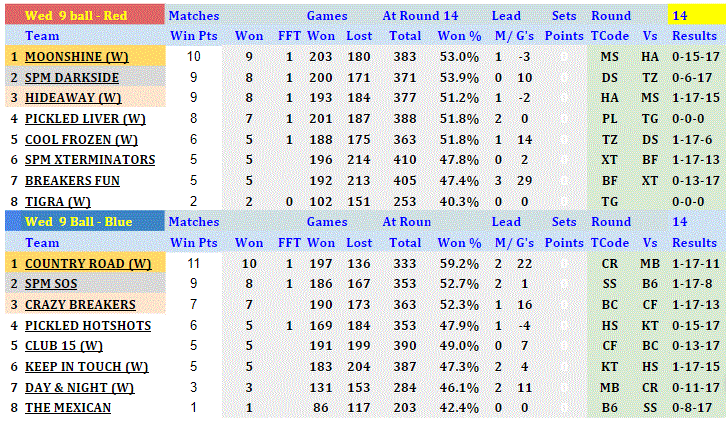Select 'At Round 14' header in Red table
This screenshot has width=727, height=423.
click(x=420, y=15)
